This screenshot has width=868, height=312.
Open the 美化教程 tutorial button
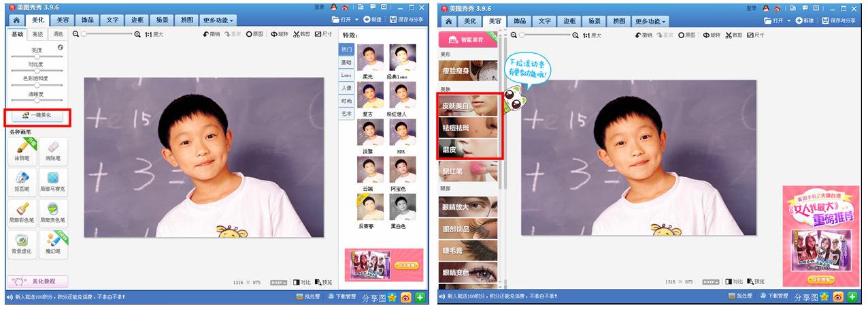click(x=37, y=281)
